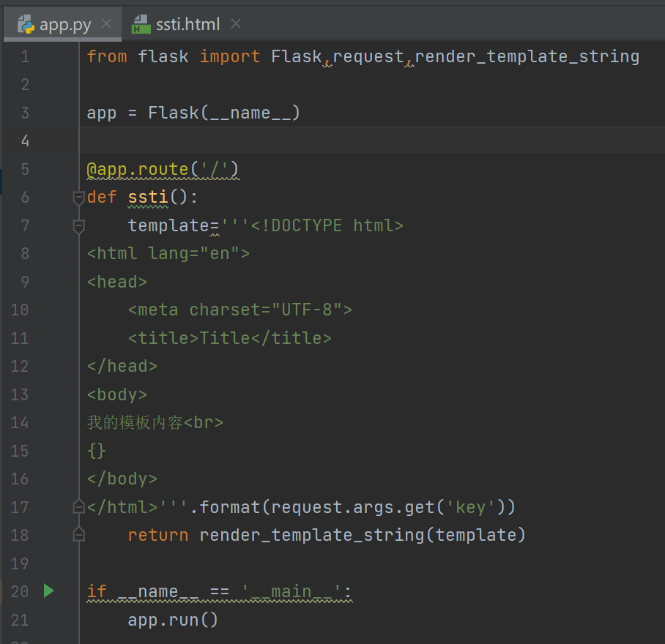665x644 pixels.
Task: Click the 我的模板内容<br> line
Action: coord(155,423)
